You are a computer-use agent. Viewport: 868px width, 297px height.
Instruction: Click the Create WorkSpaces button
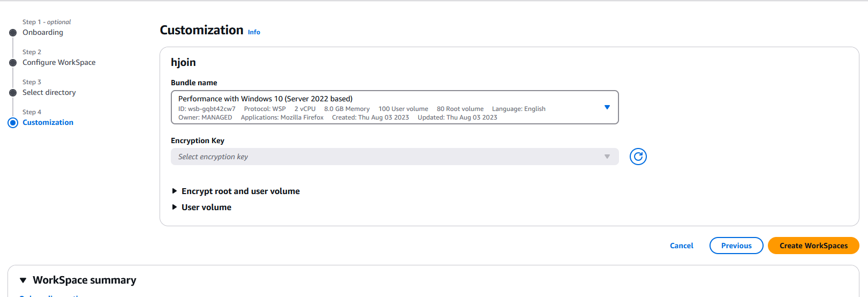click(813, 246)
